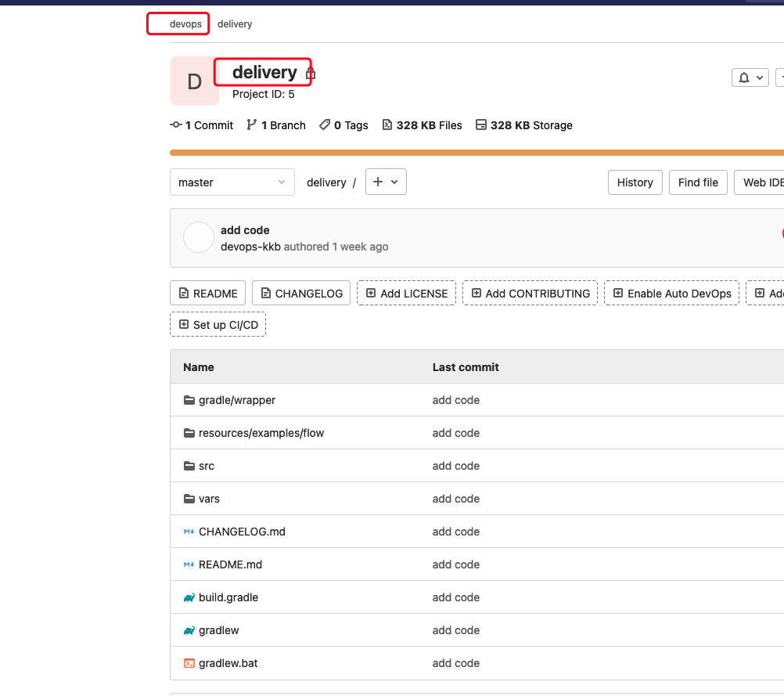Open the 1 Branch link
784x696 pixels.
(283, 125)
